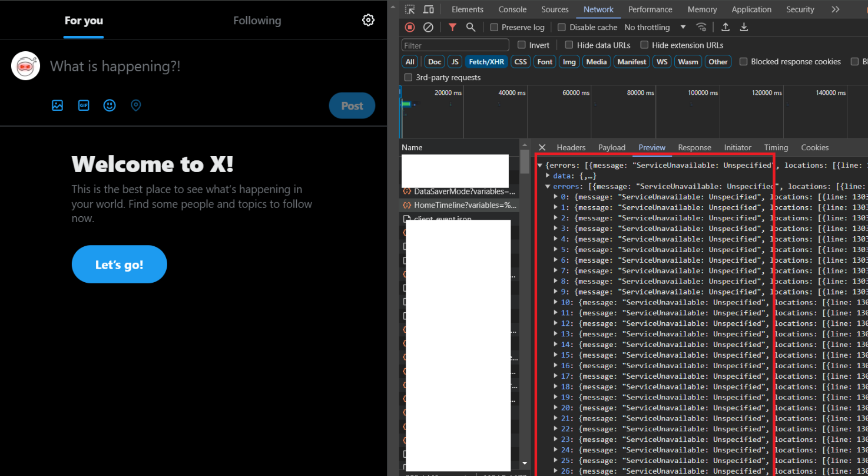Switch to the Elements tab
This screenshot has width=868, height=476.
[468, 9]
